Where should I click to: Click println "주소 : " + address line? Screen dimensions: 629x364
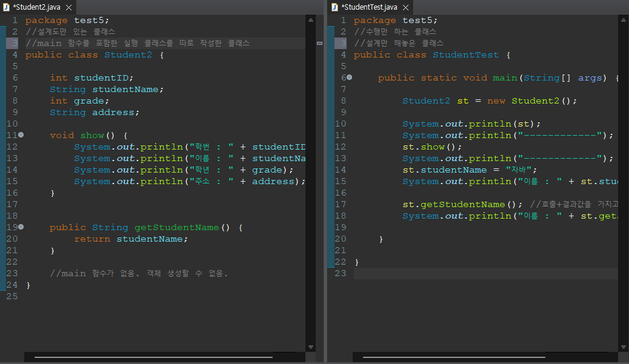(189, 182)
